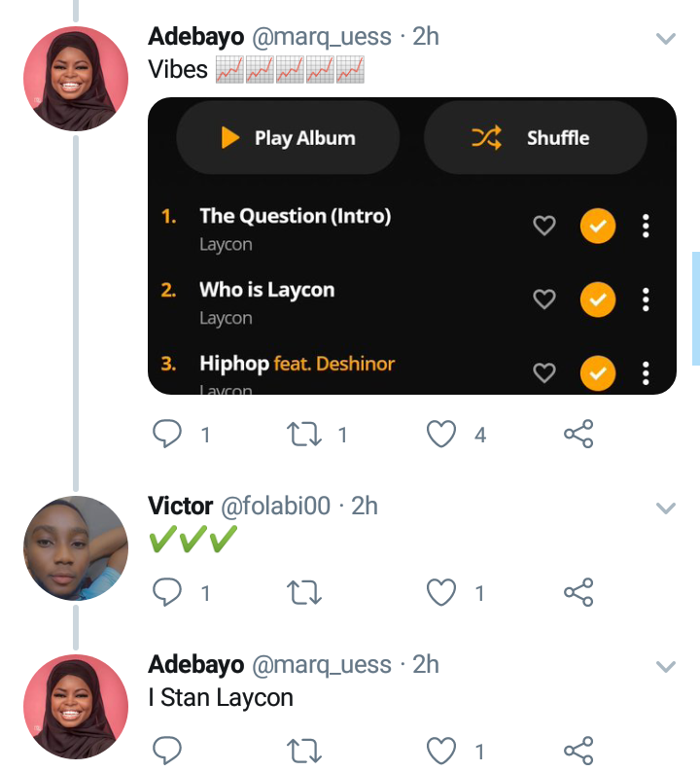Open more options for Who is Laycon
Image resolution: width=700 pixels, height=771 pixels.
646,299
